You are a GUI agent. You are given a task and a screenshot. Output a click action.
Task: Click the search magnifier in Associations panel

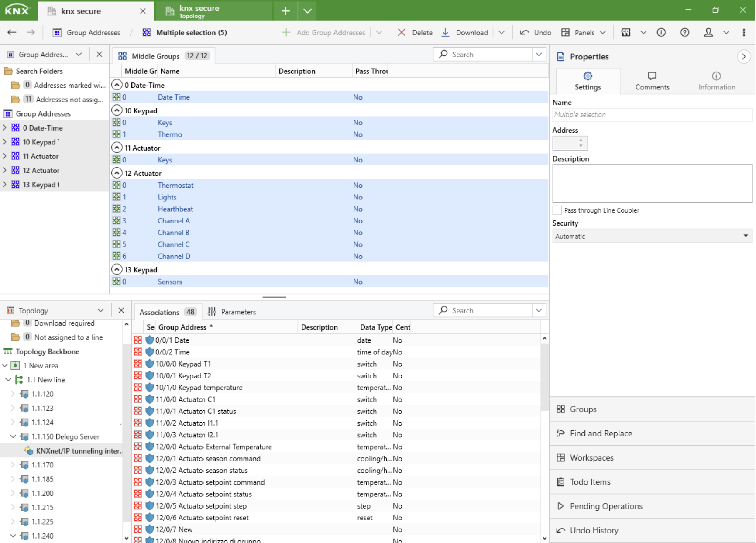pos(443,310)
